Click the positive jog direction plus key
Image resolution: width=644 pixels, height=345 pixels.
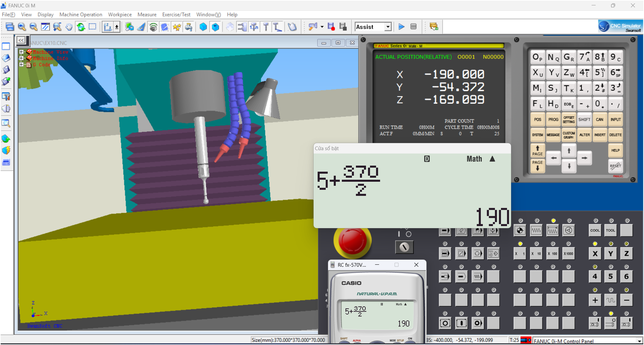pyautogui.click(x=595, y=300)
